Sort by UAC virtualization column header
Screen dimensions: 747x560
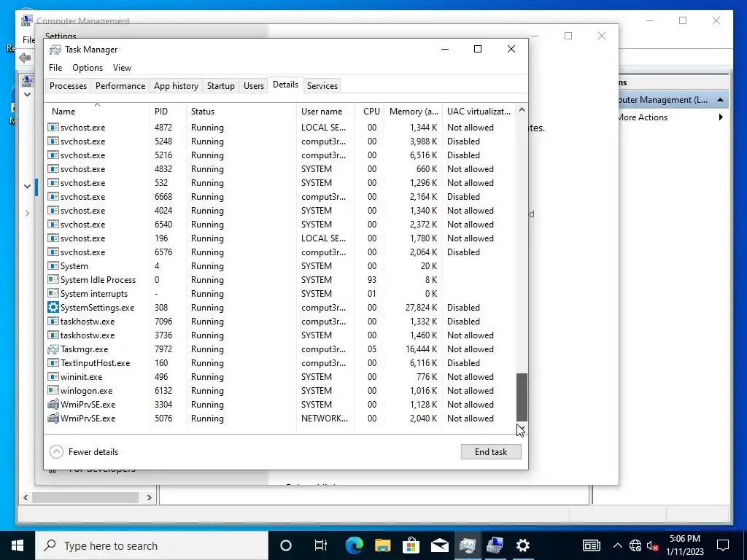point(479,111)
